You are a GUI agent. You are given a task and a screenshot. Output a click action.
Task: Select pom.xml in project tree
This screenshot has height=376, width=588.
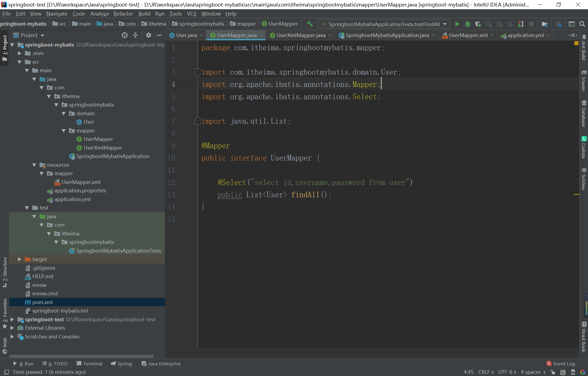click(x=87, y=302)
